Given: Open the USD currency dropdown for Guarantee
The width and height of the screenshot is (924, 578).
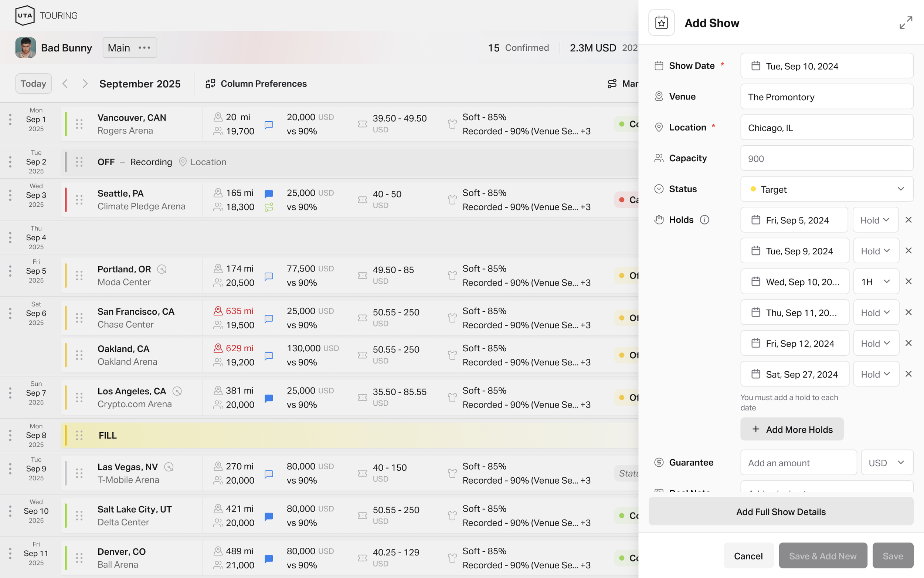Looking at the screenshot, I should (x=887, y=463).
